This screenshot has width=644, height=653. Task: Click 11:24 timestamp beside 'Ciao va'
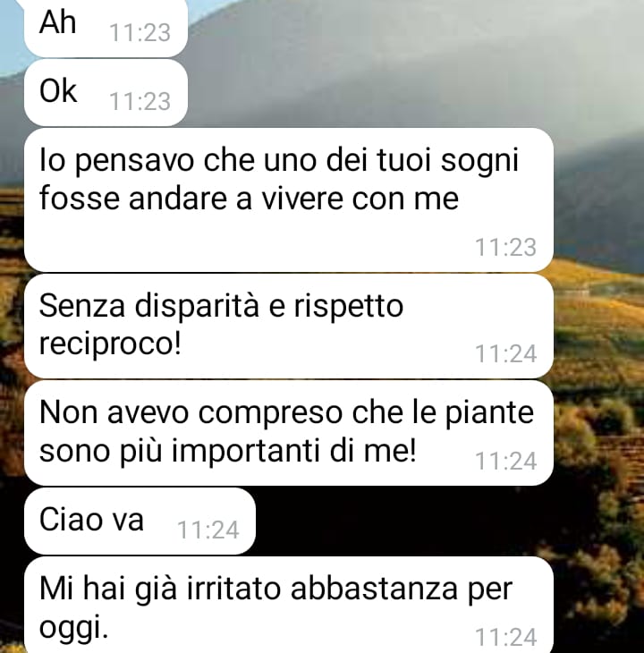coord(208,530)
